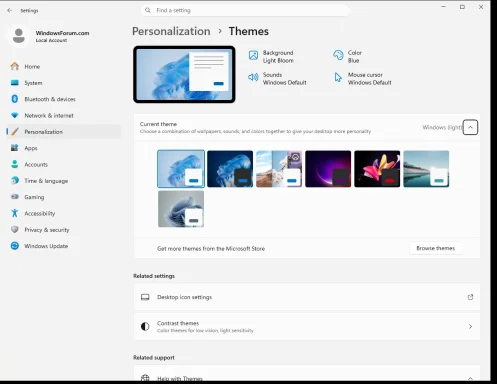Click the Accounts sidebar icon
The image size is (497, 384).
15,164
